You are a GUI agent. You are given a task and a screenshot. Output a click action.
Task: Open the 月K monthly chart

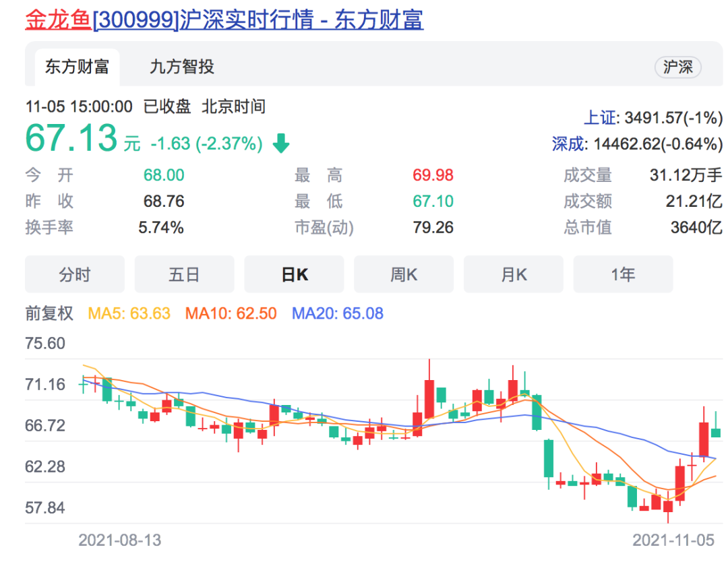point(514,274)
